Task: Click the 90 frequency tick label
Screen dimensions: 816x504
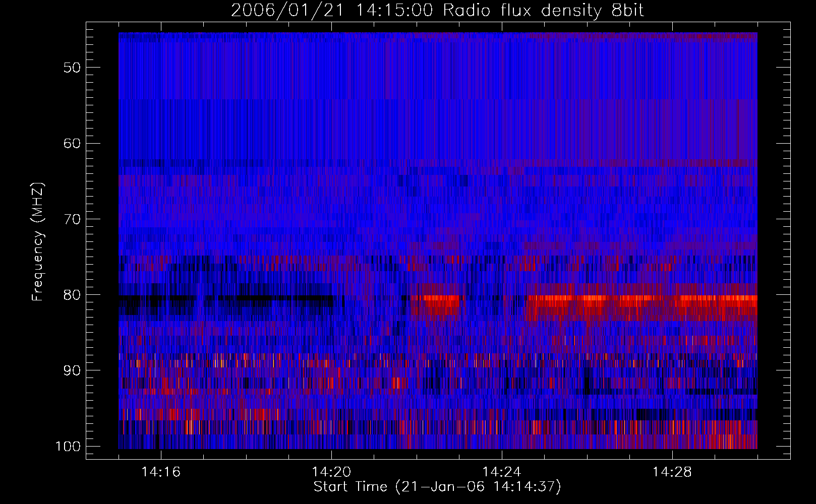Action: (x=73, y=371)
